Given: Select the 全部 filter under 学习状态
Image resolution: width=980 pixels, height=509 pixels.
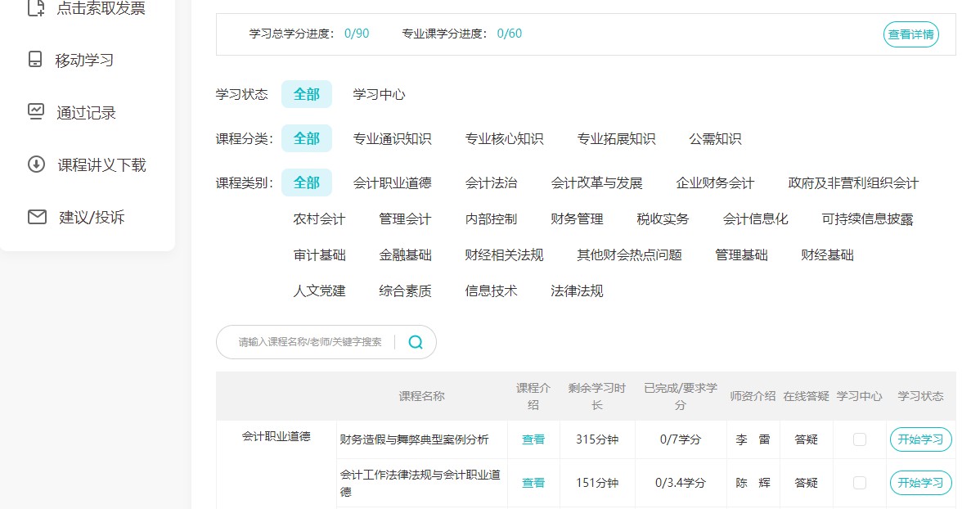Looking at the screenshot, I should pyautogui.click(x=307, y=93).
